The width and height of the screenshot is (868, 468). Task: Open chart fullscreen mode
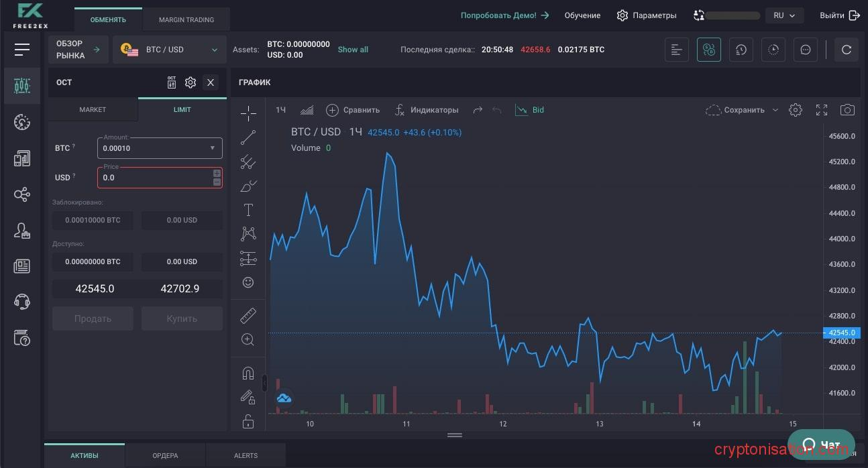tap(822, 110)
